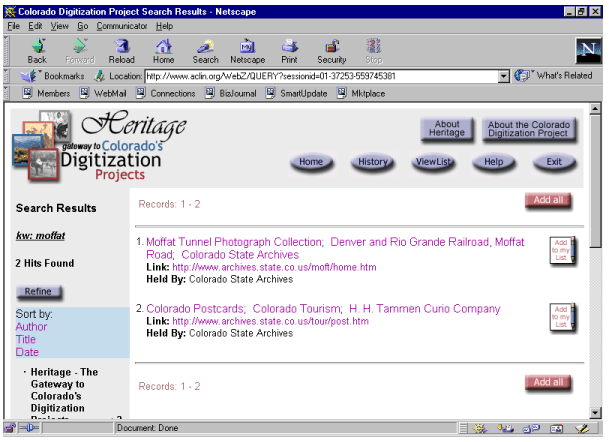Sort results by Author
This screenshot has width=609, height=442.
(31, 327)
